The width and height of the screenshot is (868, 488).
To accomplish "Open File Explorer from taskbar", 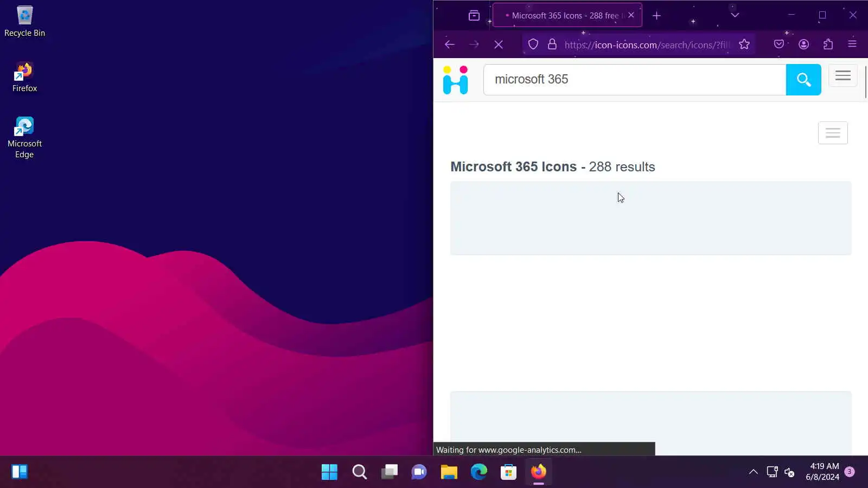I will pyautogui.click(x=449, y=472).
